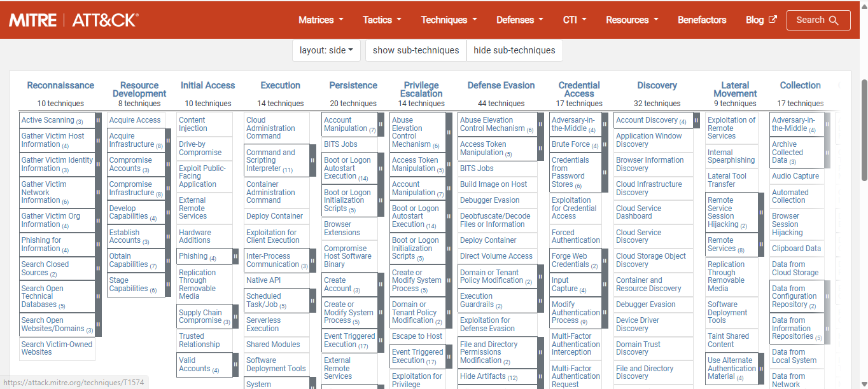Open the Reconnaissance tactic heading
Screen dimensions: 868x389
[60, 85]
